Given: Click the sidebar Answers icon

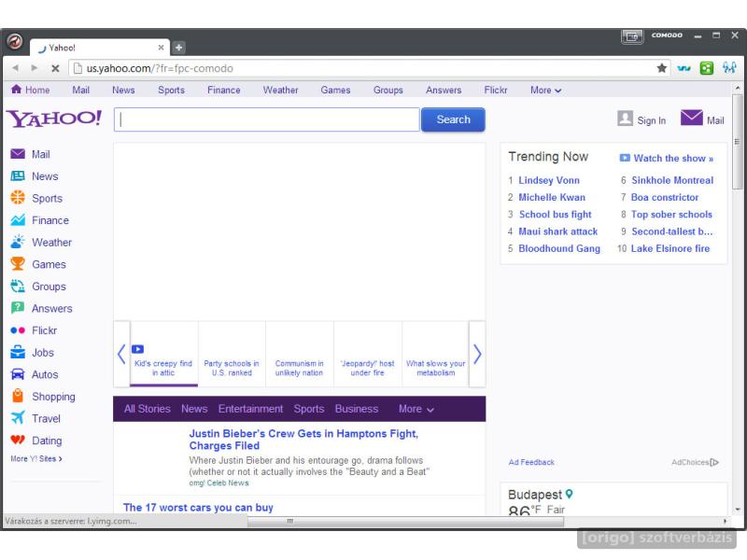Looking at the screenshot, I should click(x=18, y=308).
